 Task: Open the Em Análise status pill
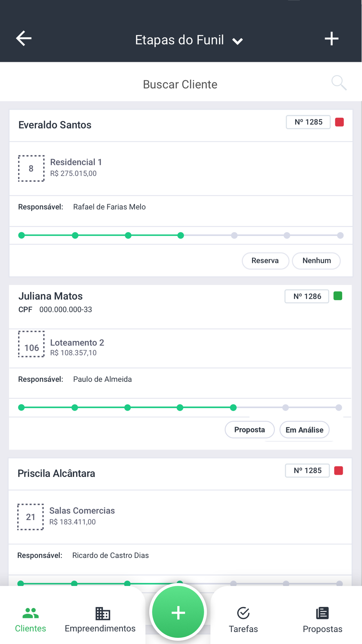point(304,430)
